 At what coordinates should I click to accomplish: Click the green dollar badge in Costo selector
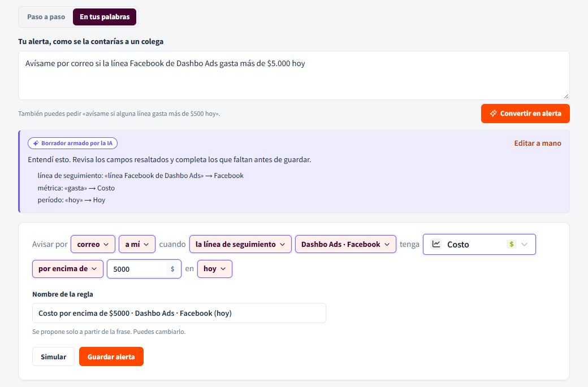511,244
